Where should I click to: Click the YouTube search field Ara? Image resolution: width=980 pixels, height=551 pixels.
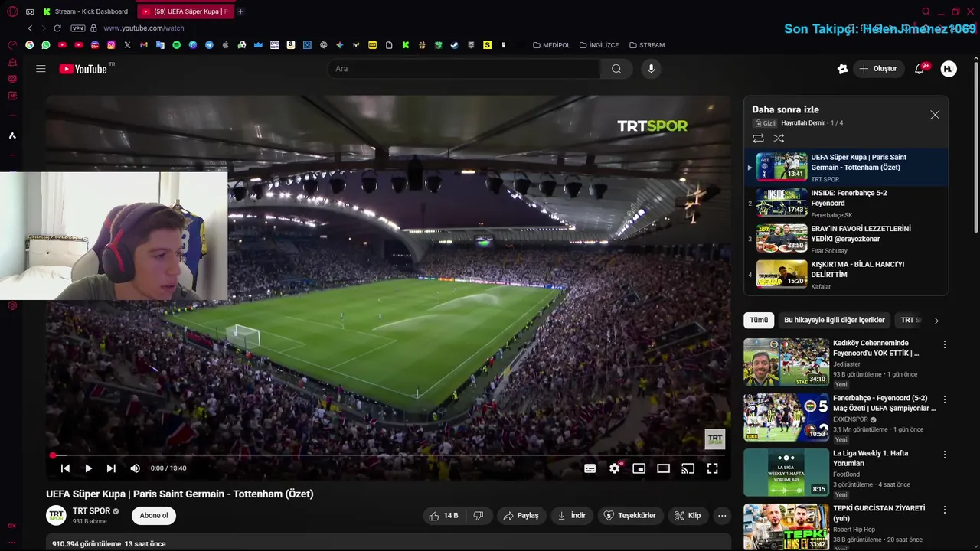(464, 69)
